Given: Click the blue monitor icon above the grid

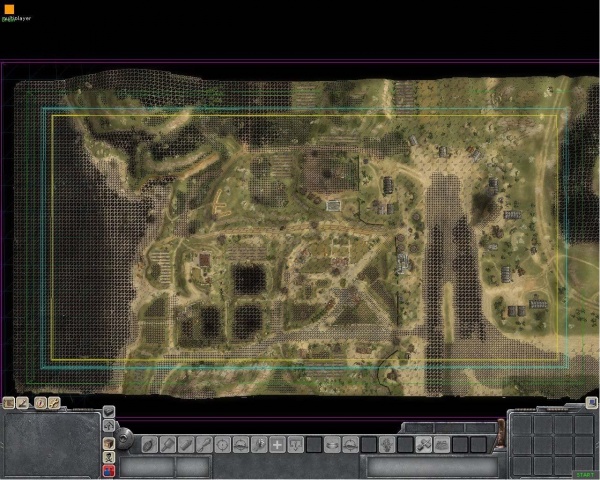Looking at the screenshot, I should 592,402.
